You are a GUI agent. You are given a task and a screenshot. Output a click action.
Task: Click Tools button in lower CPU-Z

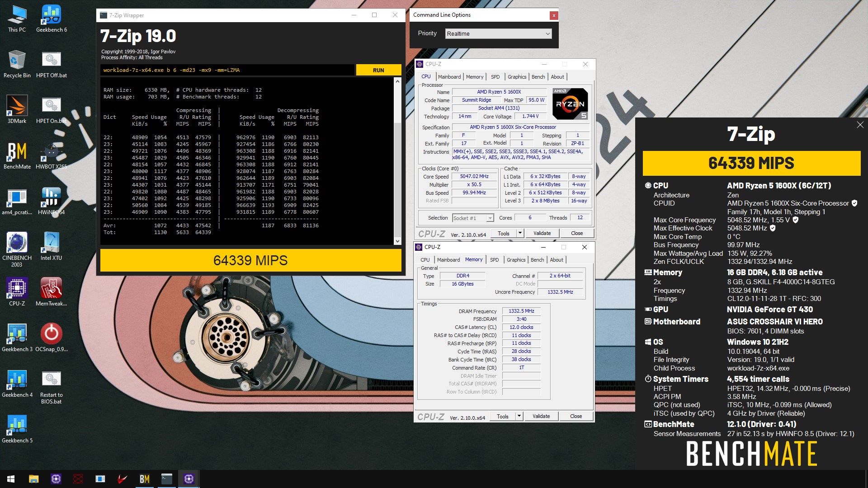point(503,416)
